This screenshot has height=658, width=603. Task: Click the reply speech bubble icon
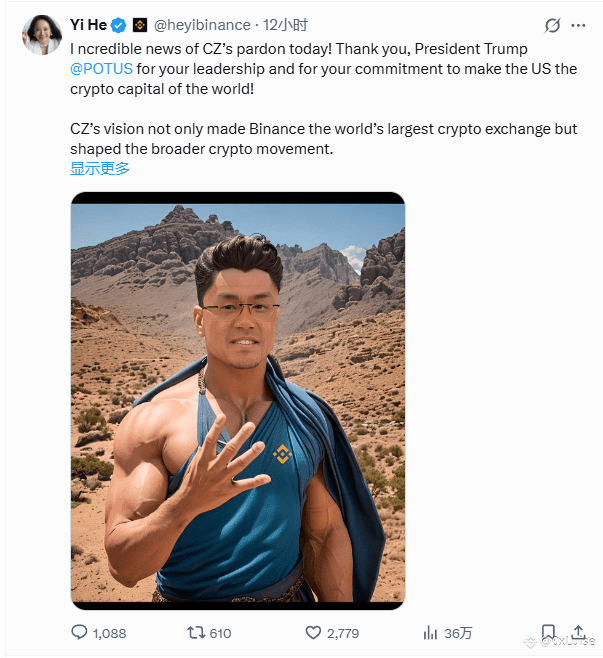79,632
